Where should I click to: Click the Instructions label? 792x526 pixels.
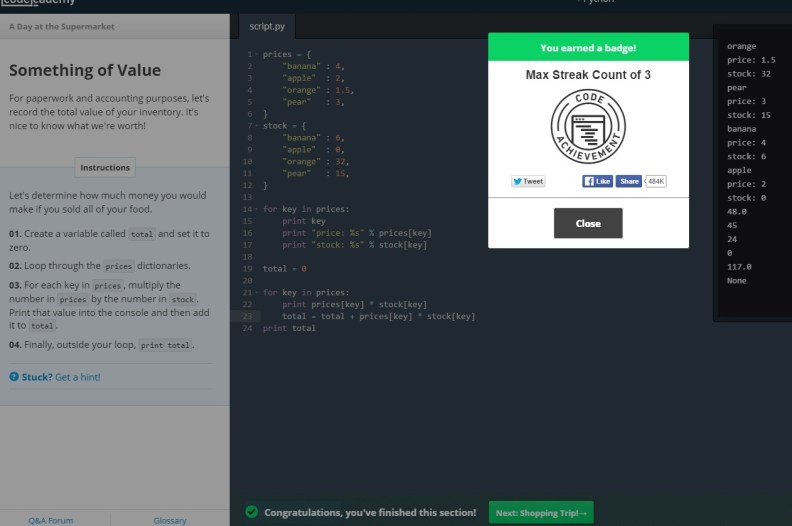click(x=105, y=167)
